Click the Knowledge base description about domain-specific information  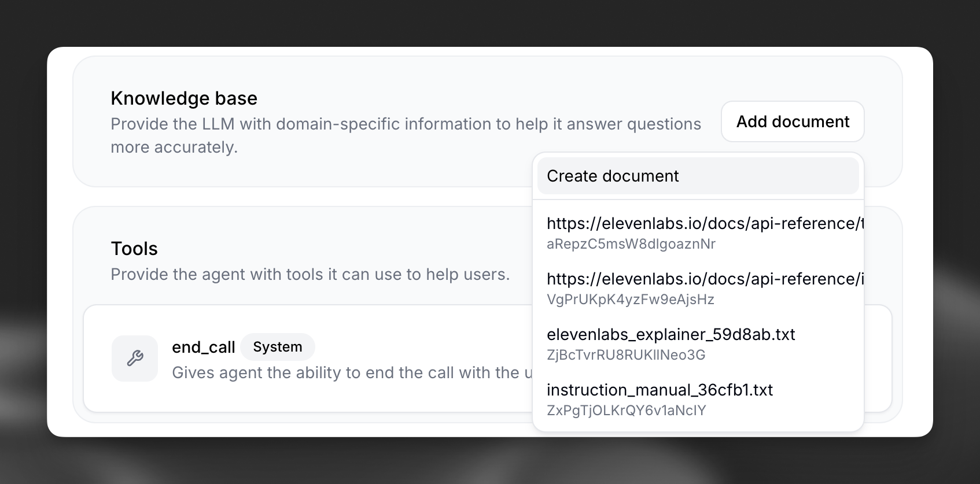click(x=405, y=124)
